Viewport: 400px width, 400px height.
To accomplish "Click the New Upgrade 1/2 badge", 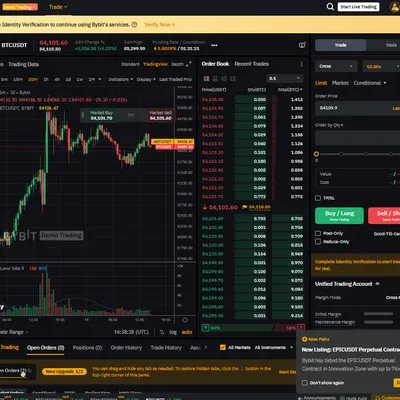I will (64, 371).
